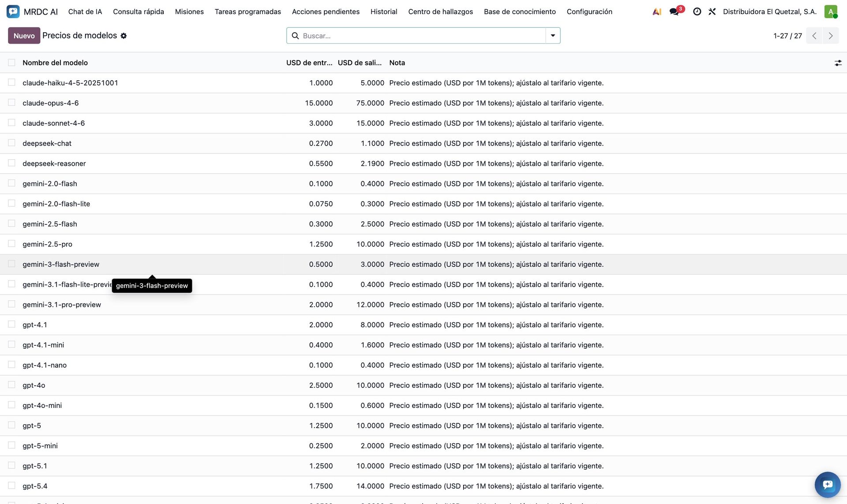This screenshot has height=504, width=847.
Task: Check the gpt-4o row checkbox
Action: [11, 385]
